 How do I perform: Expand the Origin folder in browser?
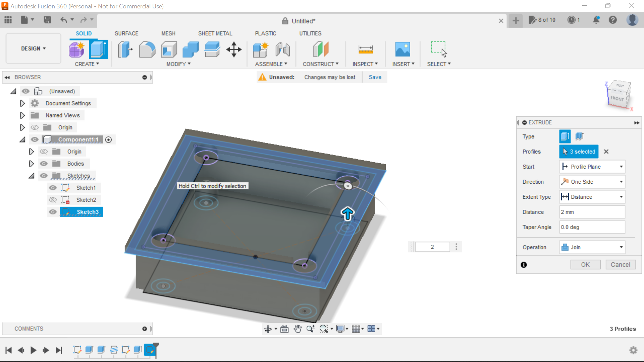tap(22, 127)
